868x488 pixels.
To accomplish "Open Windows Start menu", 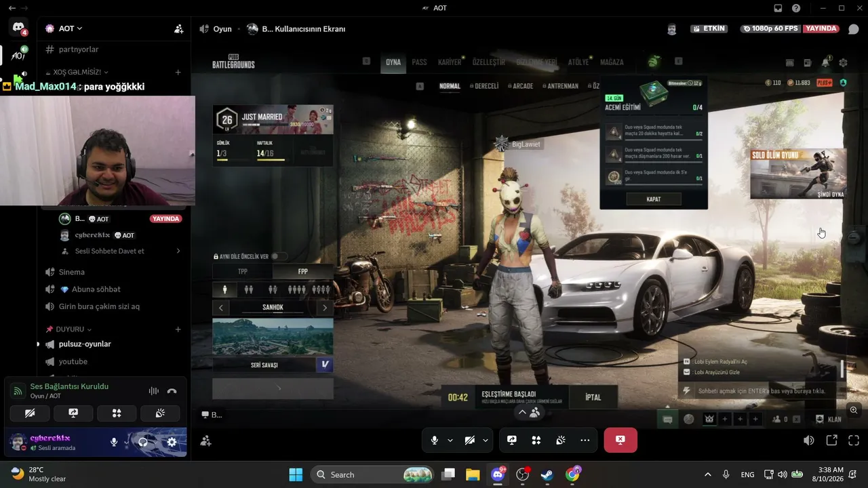I will (296, 474).
